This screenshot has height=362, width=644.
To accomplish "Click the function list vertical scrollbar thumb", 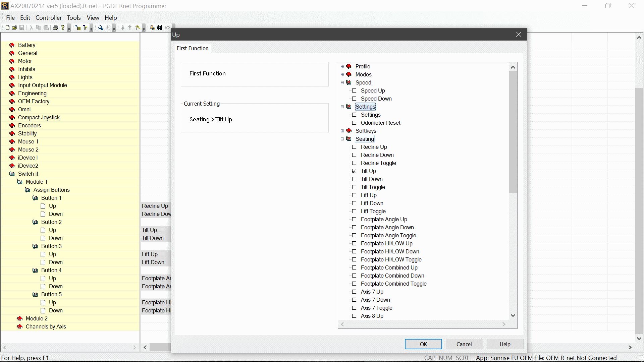I will coord(513,132).
